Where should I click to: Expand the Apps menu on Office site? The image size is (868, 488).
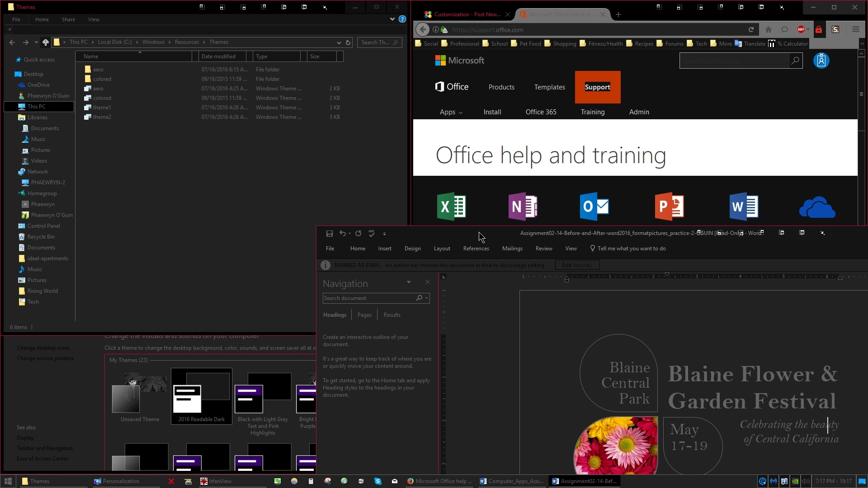[451, 112]
